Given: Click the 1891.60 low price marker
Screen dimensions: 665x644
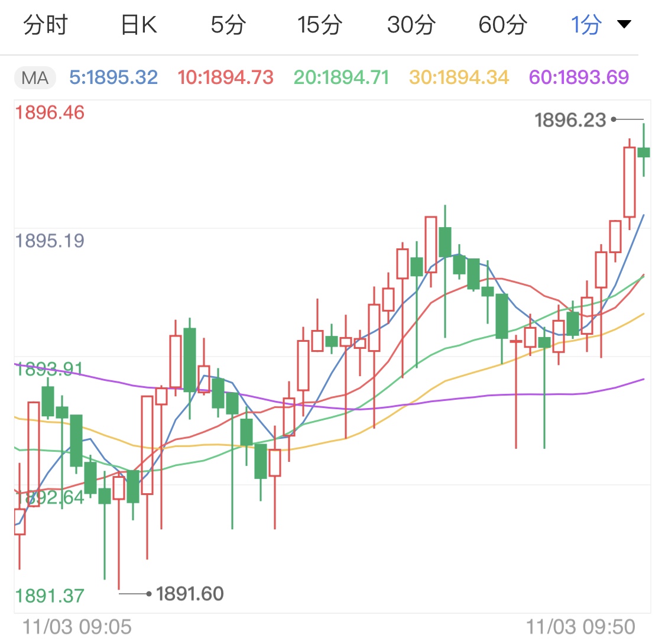Looking at the screenshot, I should (190, 593).
